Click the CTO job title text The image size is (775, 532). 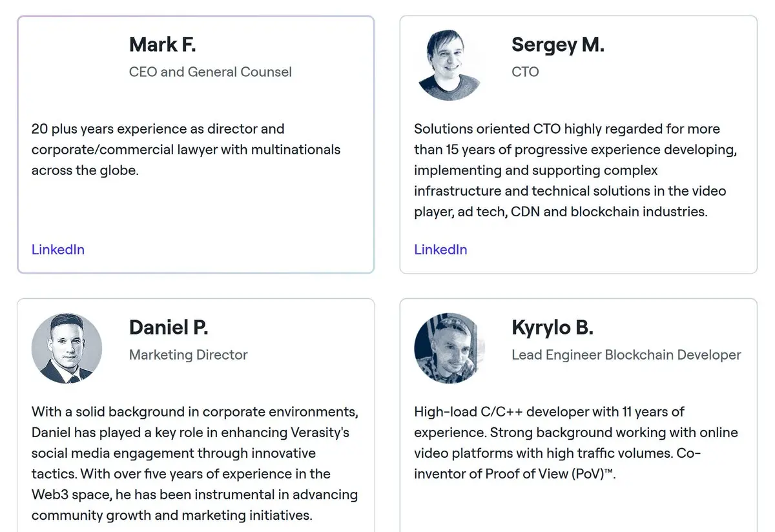(x=525, y=72)
